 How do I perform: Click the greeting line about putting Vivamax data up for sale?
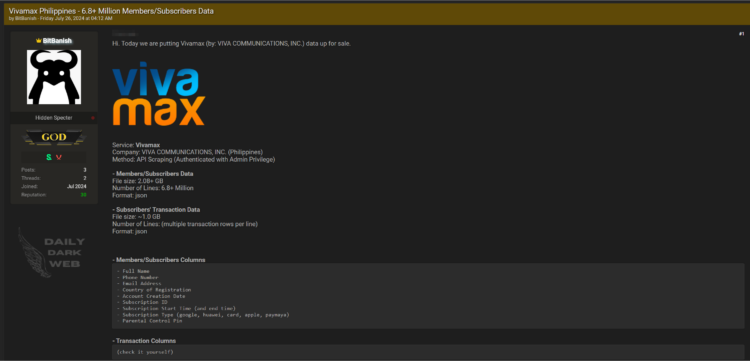pyautogui.click(x=232, y=44)
